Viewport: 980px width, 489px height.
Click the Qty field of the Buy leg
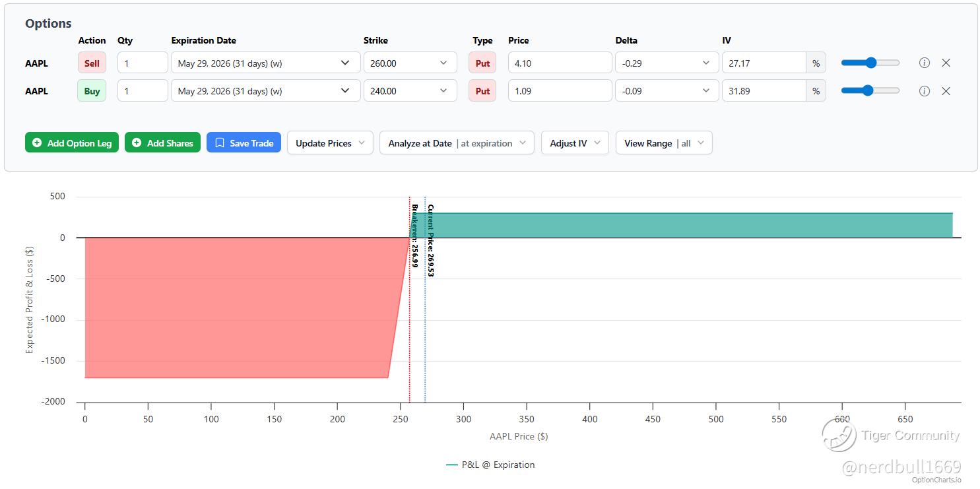coord(143,91)
